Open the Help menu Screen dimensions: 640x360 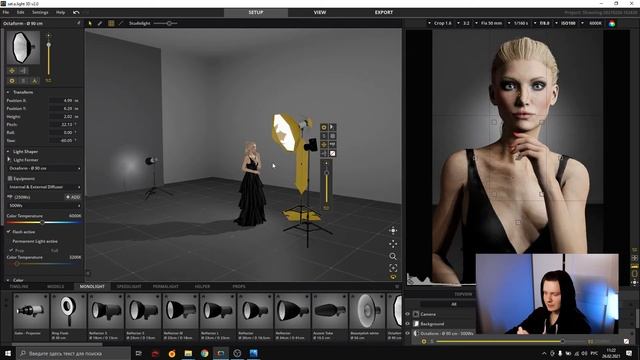[x=60, y=13]
